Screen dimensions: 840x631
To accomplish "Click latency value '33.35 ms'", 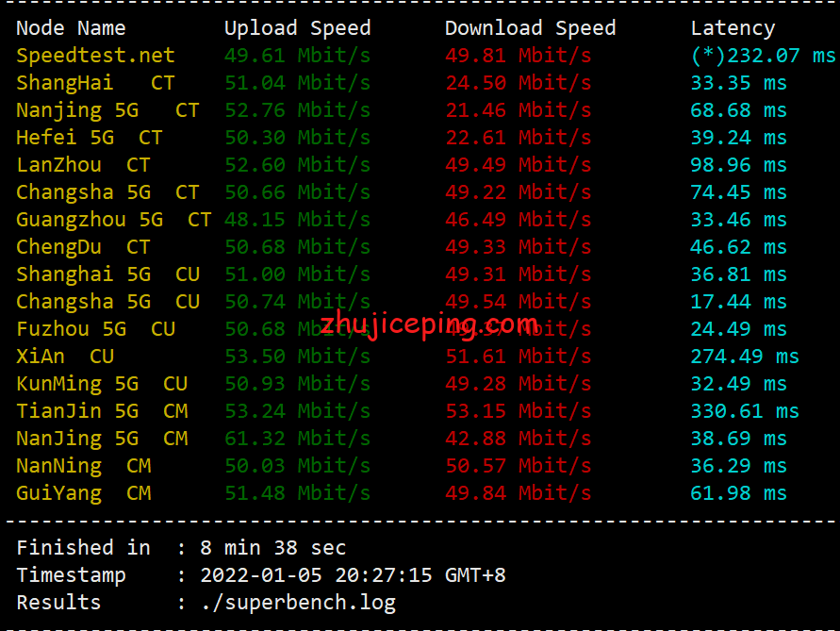I will click(739, 83).
